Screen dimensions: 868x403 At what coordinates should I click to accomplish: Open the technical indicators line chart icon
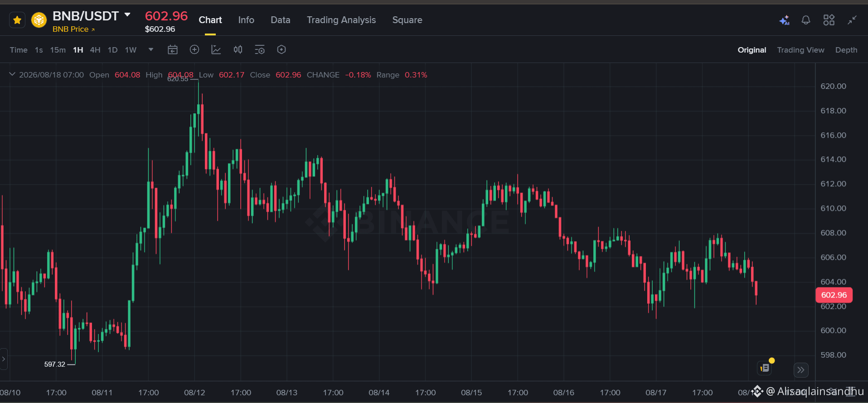(216, 50)
